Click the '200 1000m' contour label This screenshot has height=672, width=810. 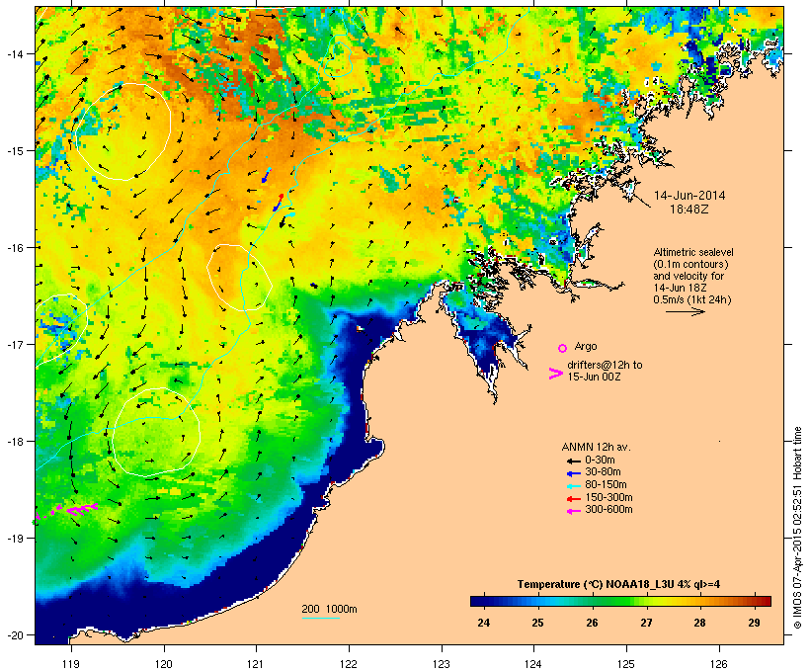[329, 609]
